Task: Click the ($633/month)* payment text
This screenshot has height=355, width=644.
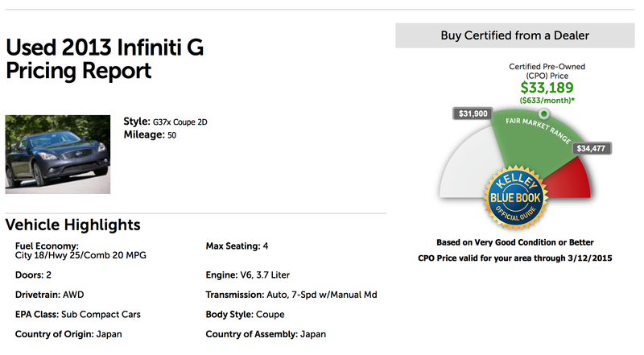Action: pos(547,101)
